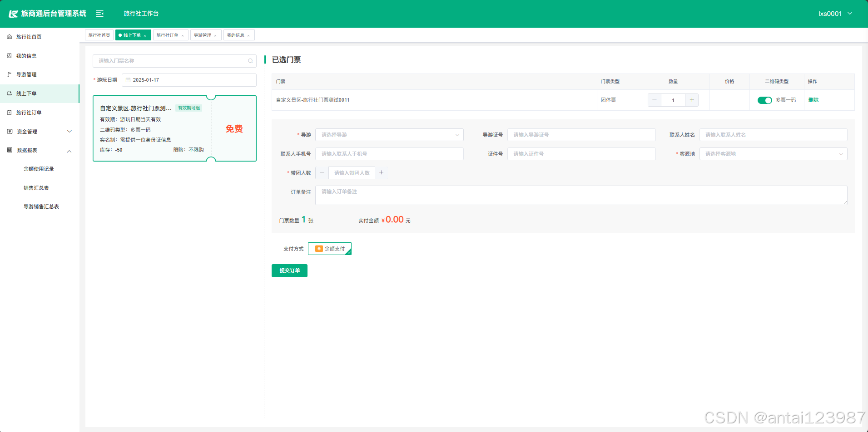The image size is (868, 432).
Task: Open 我的信息 sidebar item
Action: point(40,56)
